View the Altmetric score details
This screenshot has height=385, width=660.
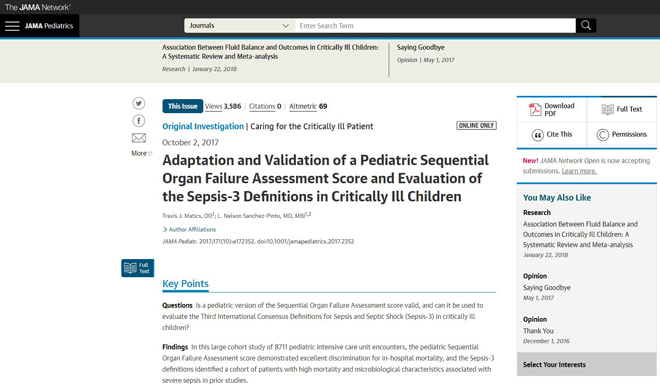[308, 106]
